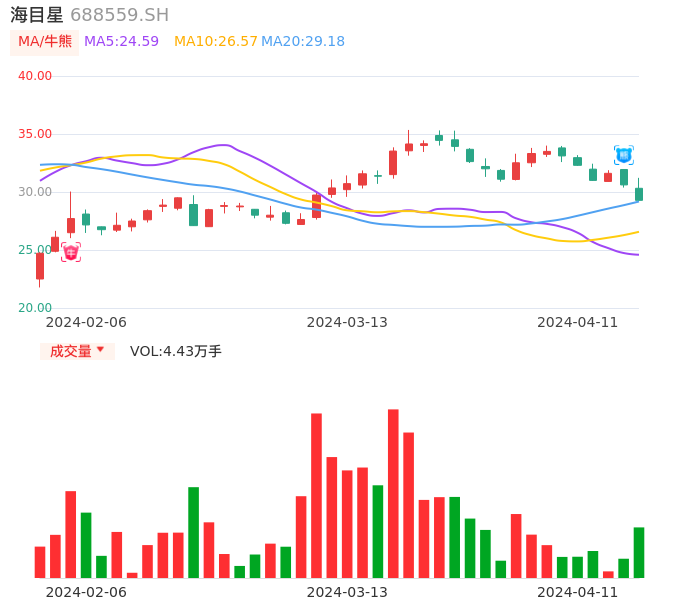
Task: Click the last green candlestick on the chart
Action: click(639, 194)
